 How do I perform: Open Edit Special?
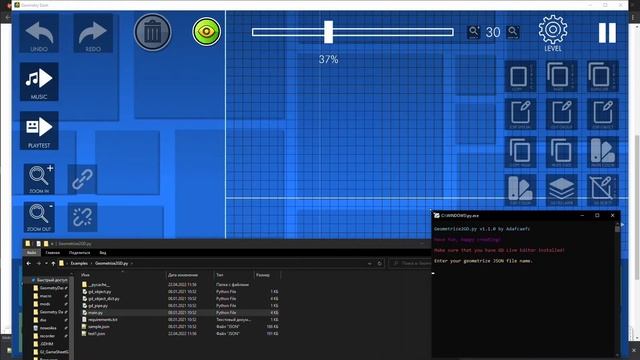pyautogui.click(x=520, y=114)
